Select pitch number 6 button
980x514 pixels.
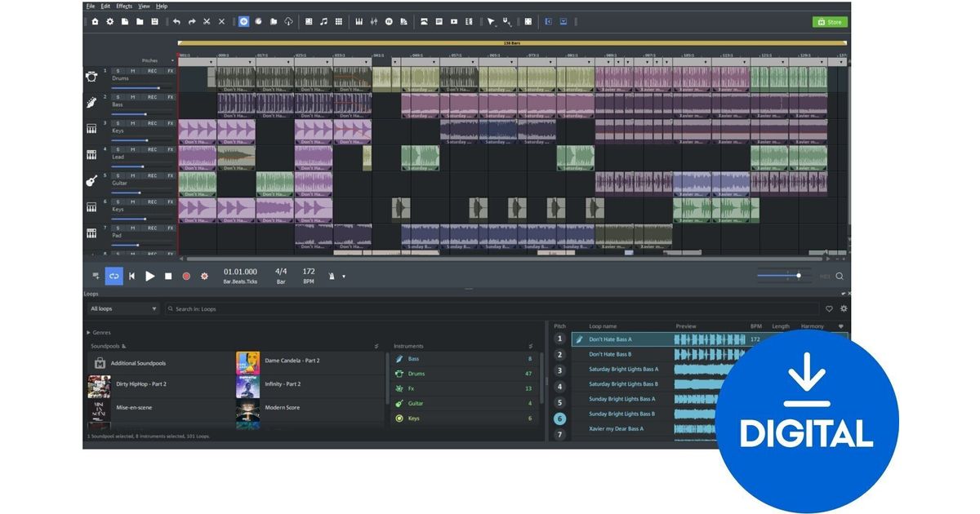pos(559,419)
